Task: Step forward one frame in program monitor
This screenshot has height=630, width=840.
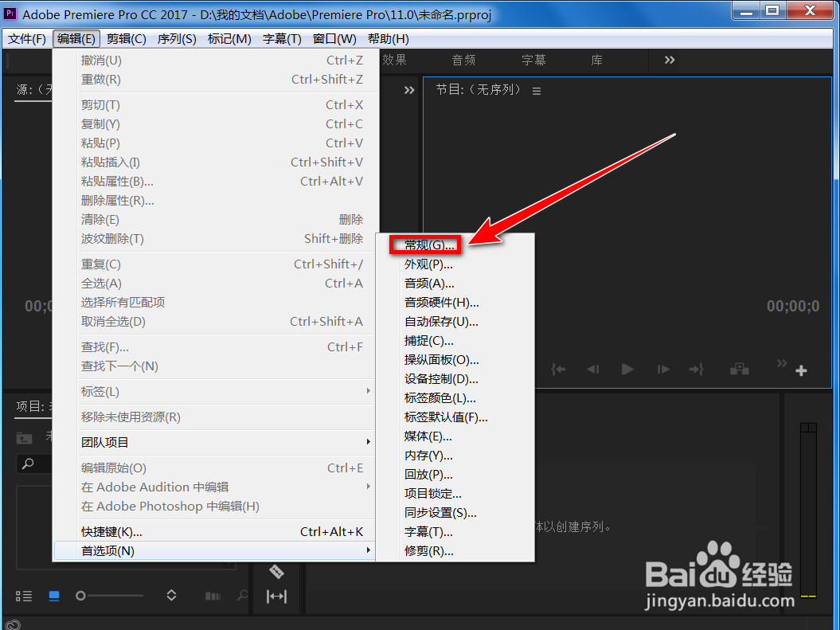Action: (663, 369)
